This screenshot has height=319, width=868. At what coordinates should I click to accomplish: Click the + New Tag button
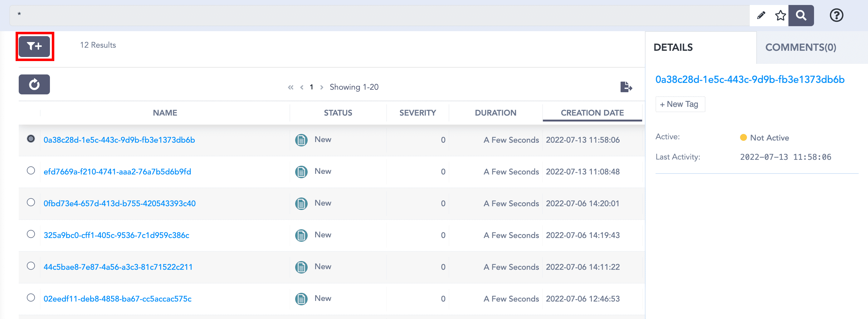tap(679, 104)
